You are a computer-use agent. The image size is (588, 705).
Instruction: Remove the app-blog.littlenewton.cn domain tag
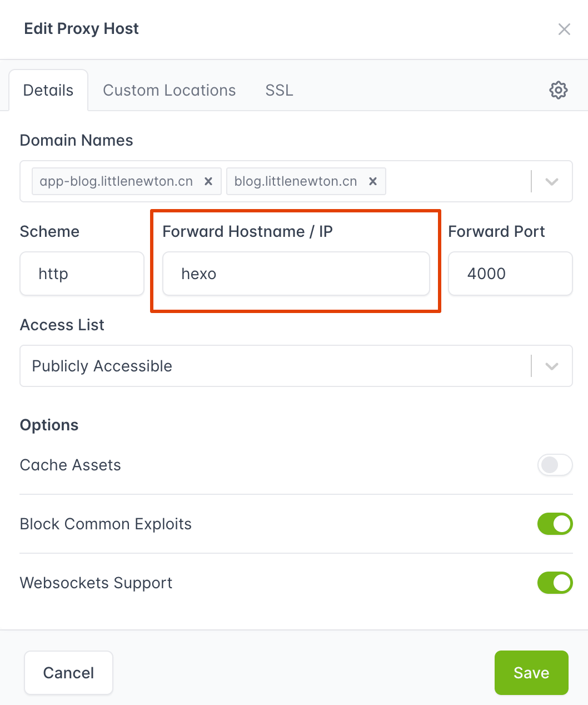pos(208,181)
